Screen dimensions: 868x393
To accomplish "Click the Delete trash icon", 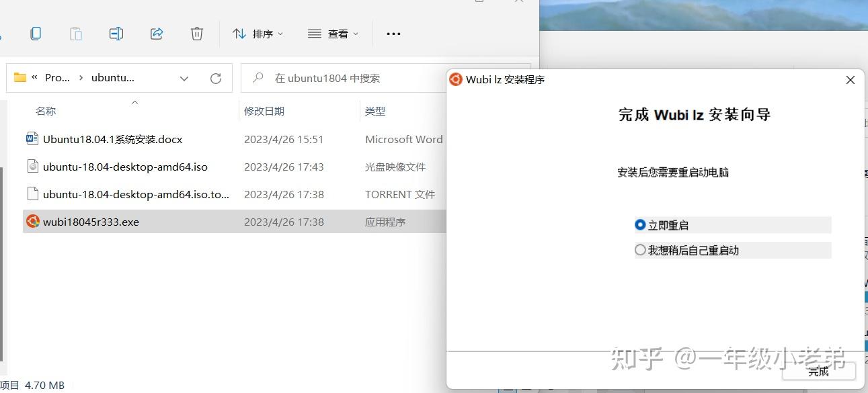I will click(x=196, y=33).
